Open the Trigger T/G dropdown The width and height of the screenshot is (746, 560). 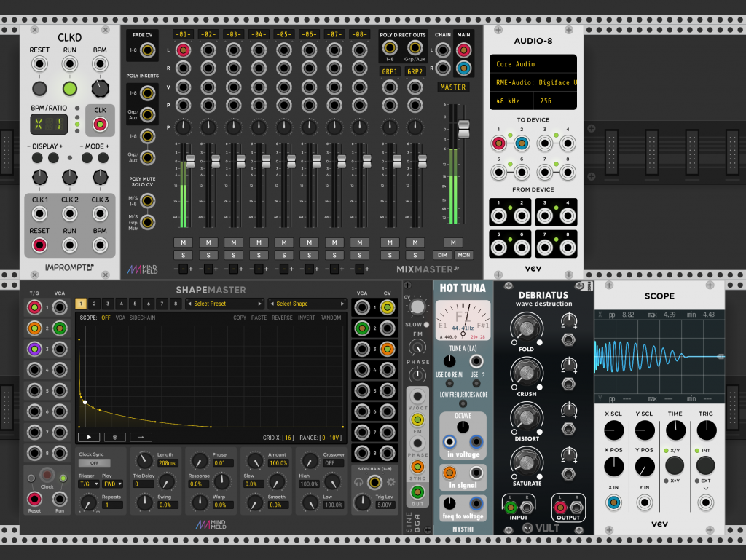tap(88, 484)
